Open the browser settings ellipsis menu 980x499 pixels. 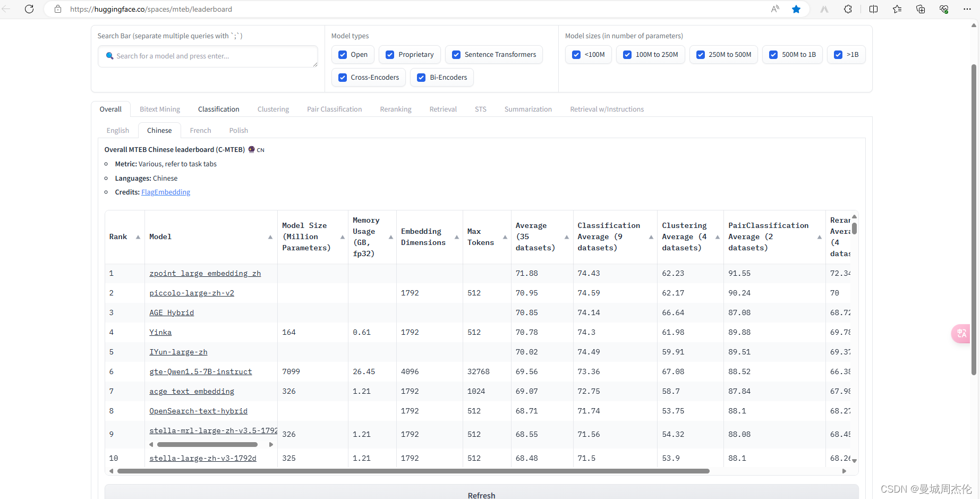pyautogui.click(x=967, y=9)
